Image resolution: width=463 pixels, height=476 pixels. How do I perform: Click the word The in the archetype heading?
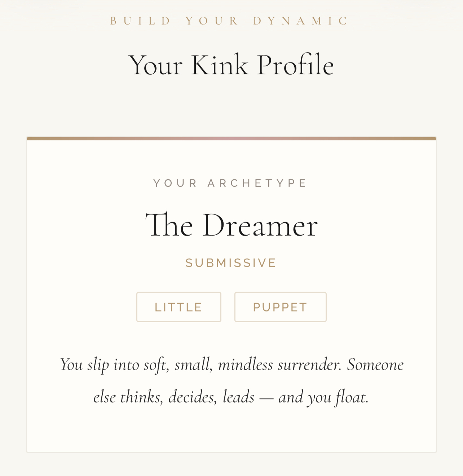pyautogui.click(x=169, y=226)
